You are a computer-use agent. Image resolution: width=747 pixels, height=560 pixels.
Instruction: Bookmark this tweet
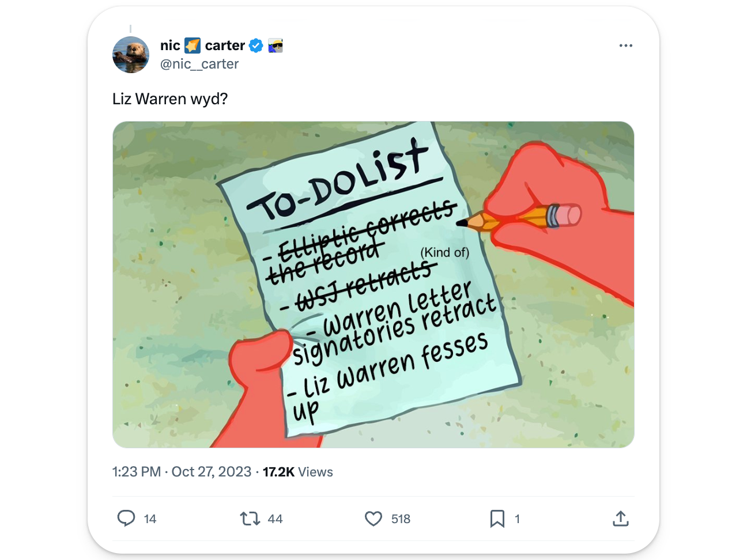coord(497,519)
